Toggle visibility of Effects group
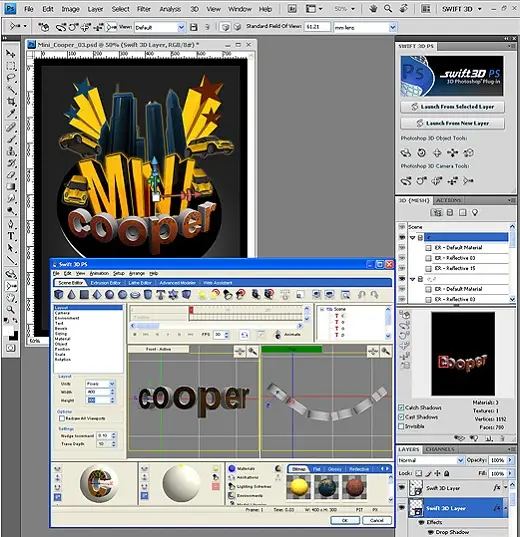 [x=421, y=522]
